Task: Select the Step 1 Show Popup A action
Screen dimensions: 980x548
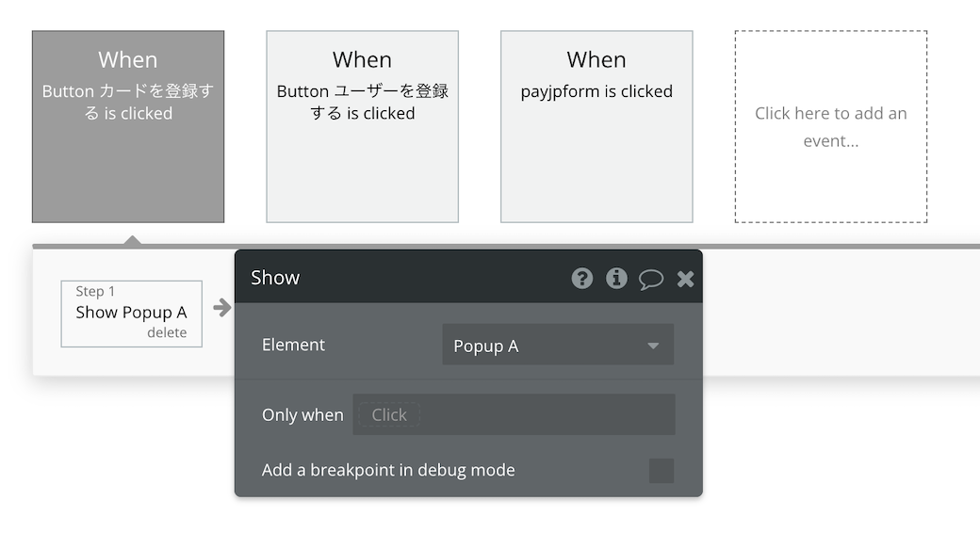Action: point(131,314)
